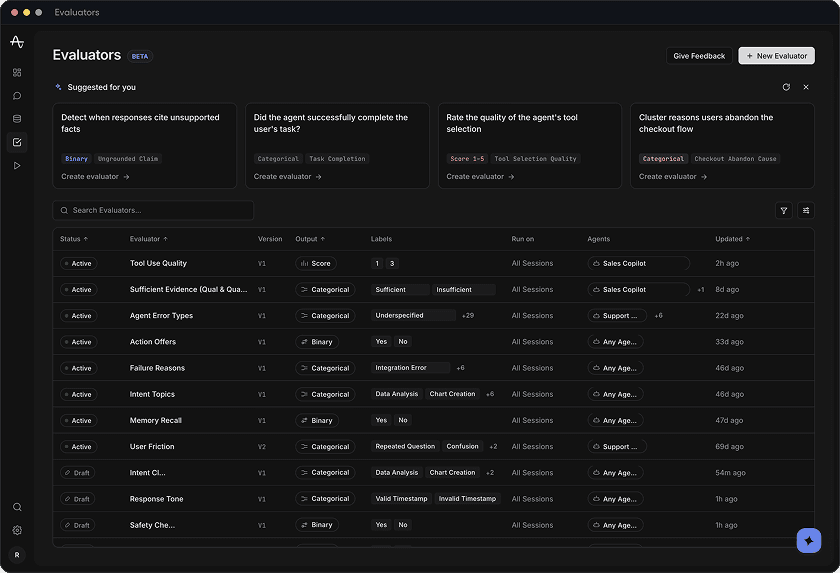Viewport: 840px width, 573px height.
Task: Open the column display settings icon
Action: pos(806,210)
